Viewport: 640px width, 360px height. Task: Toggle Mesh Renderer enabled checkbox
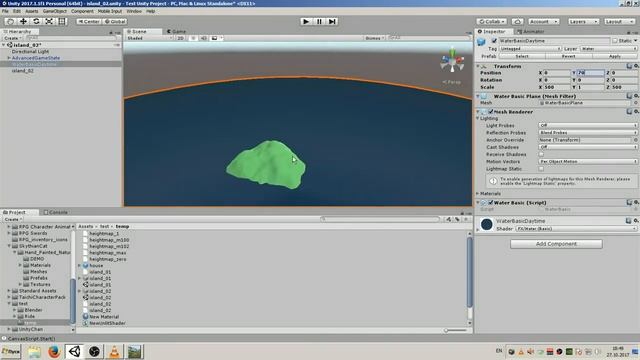click(x=491, y=111)
